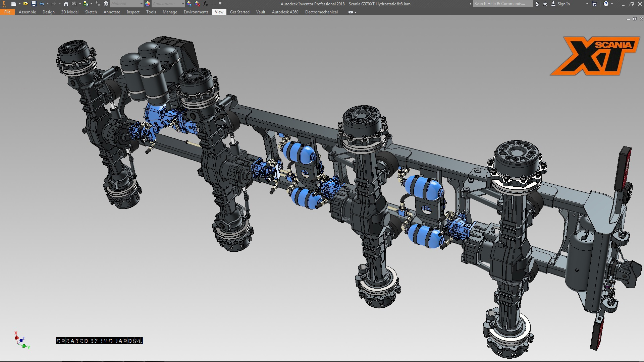Open the Customize Quick Access Toolbar arrow
Image resolution: width=644 pixels, height=362 pixels.
[x=220, y=4]
